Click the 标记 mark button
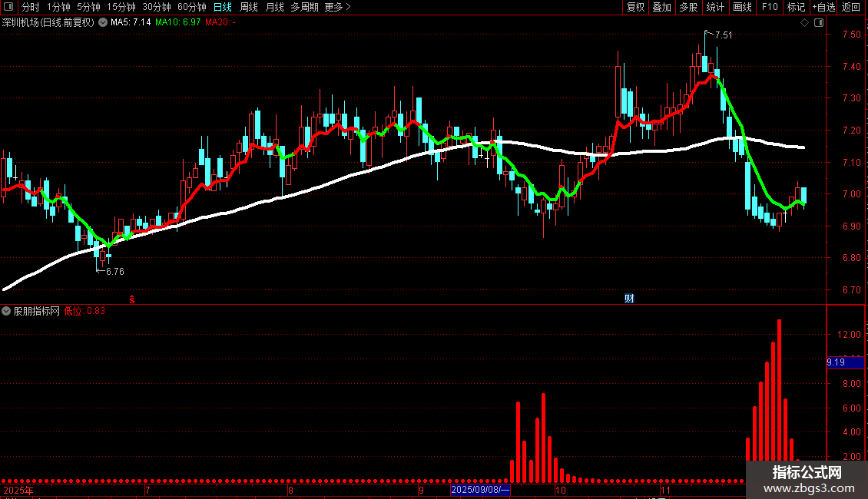Screen dimensions: 868x499 click(796, 7)
